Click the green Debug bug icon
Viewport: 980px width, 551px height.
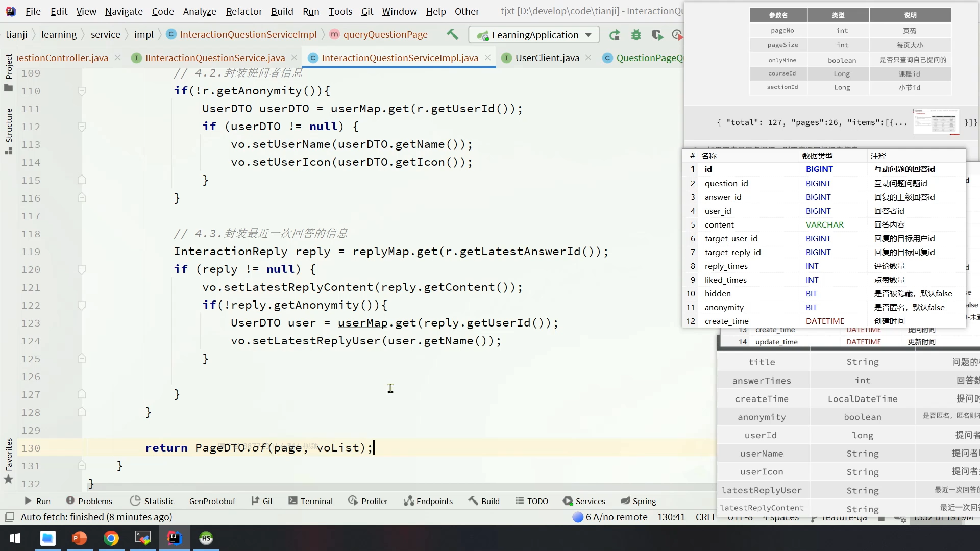636,35
